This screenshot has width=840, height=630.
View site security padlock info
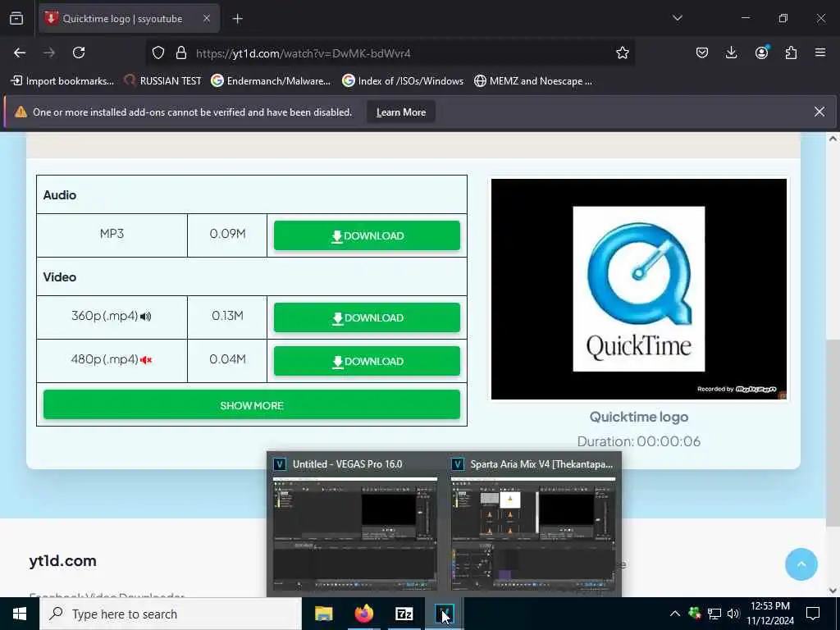(181, 53)
